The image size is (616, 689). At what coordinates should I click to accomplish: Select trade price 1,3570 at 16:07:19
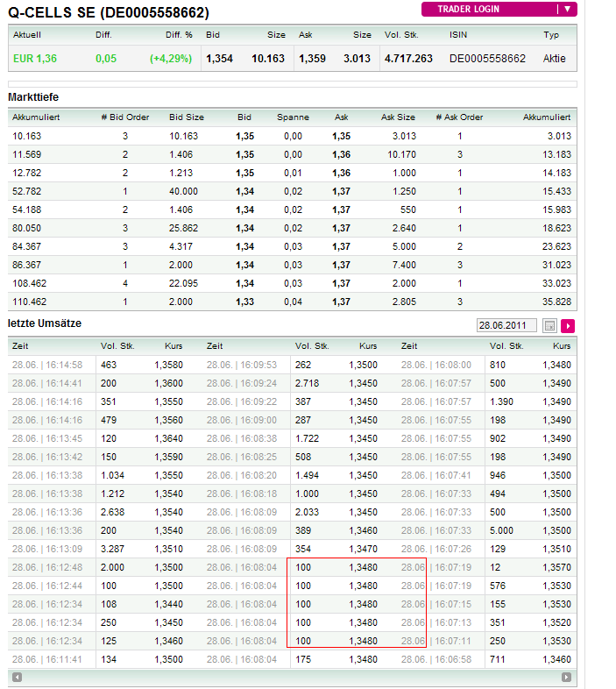556,567
